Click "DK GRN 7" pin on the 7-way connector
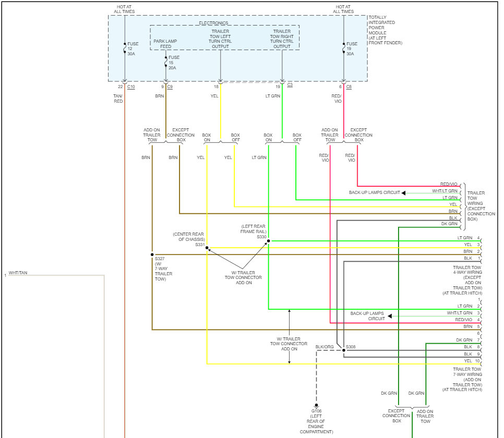 (468, 340)
